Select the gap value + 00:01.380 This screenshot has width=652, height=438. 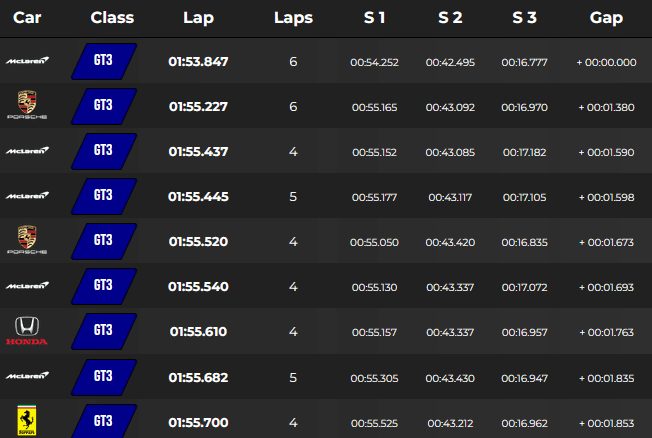point(606,107)
